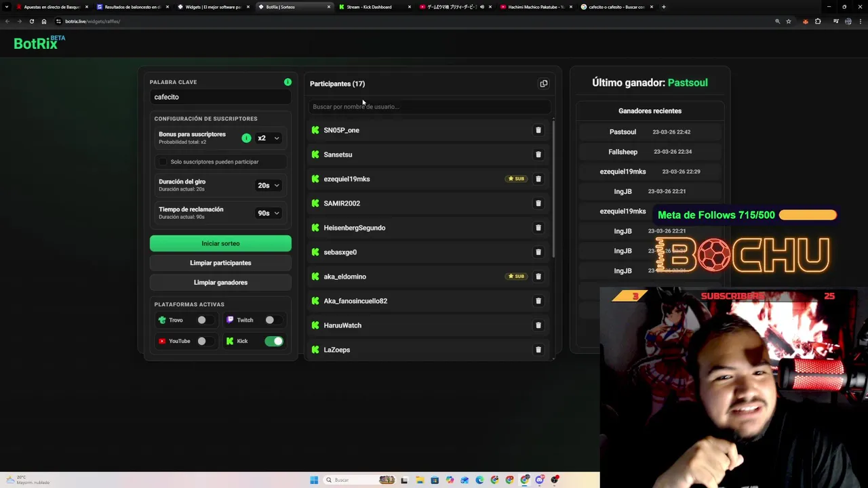Enable the Trovo platform toggle
This screenshot has height=488, width=868.
[x=205, y=320]
